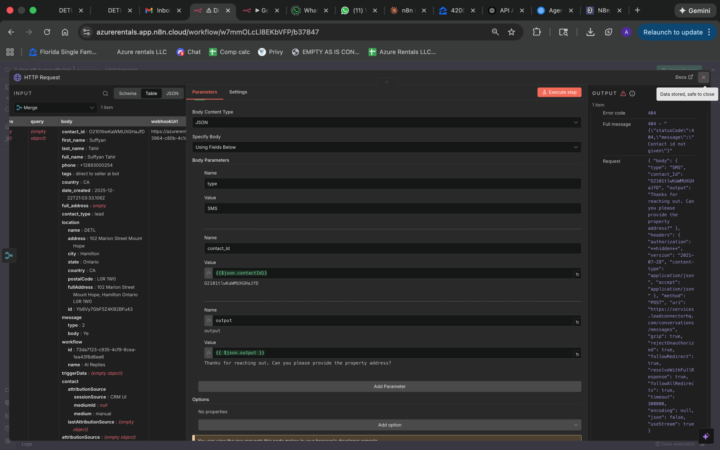720x450 pixels.
Task: Click the Merge node icon at left edge
Action: click(9, 255)
